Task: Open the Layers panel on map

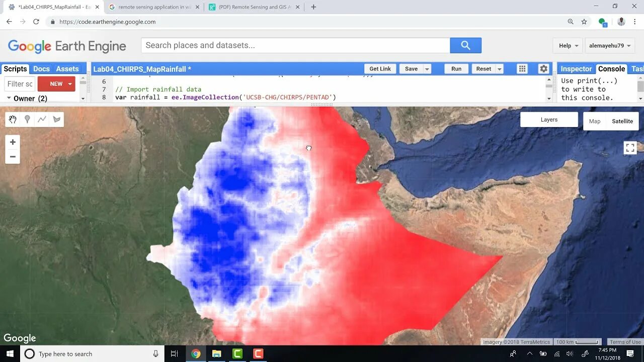Action: point(549,120)
